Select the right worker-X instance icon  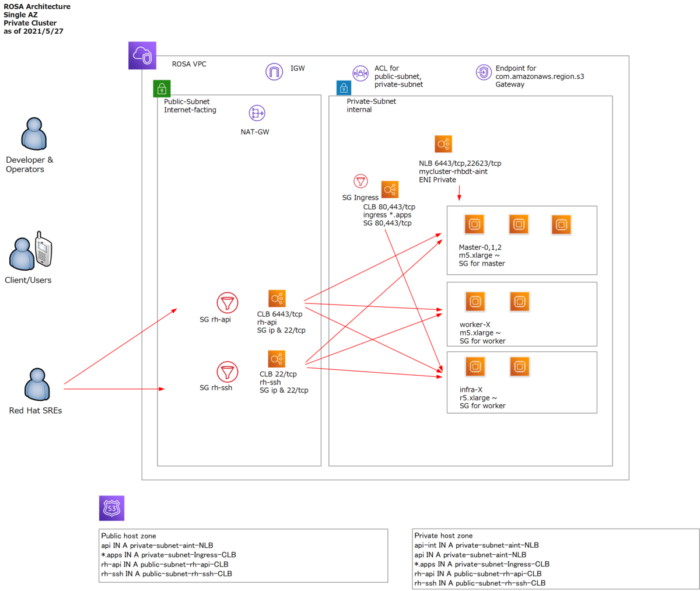point(519,302)
